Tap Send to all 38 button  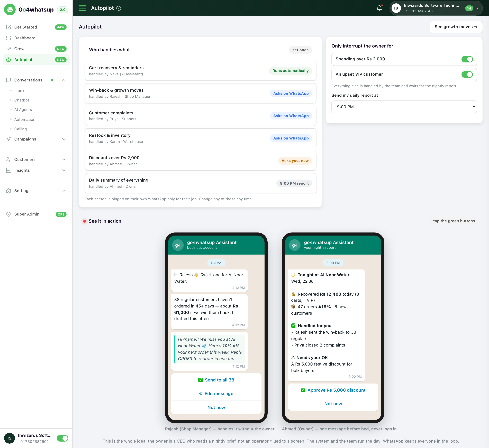pyautogui.click(x=216, y=380)
